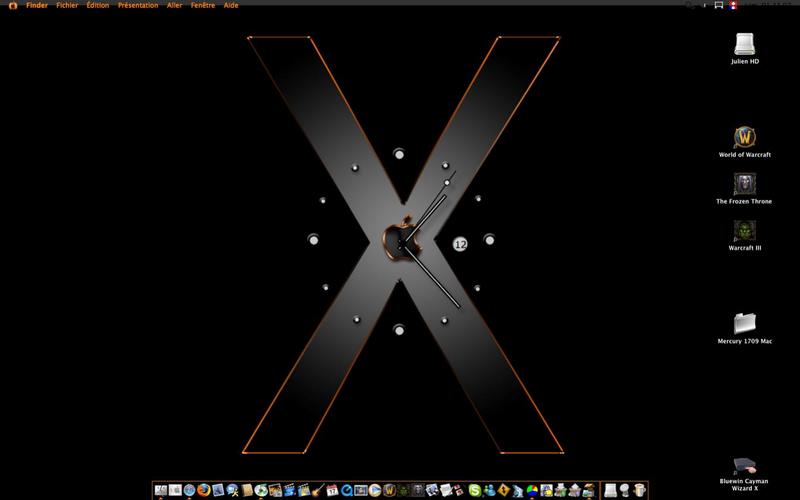Select The Frozen Throne desktop icon
Screen dimensions: 800x500
point(744,184)
